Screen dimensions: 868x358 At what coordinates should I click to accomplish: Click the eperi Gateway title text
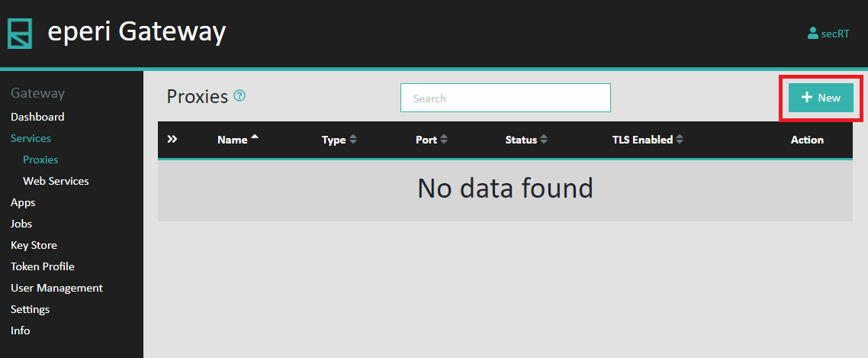(x=137, y=33)
